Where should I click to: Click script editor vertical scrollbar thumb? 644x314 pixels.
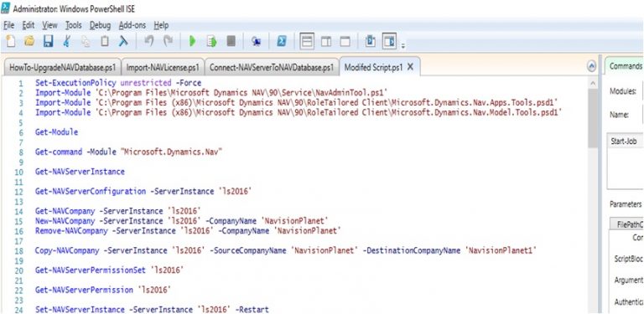(593, 118)
